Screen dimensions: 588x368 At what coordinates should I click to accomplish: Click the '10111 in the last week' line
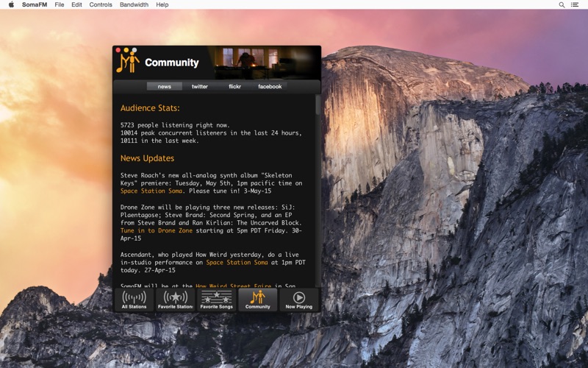pyautogui.click(x=159, y=141)
